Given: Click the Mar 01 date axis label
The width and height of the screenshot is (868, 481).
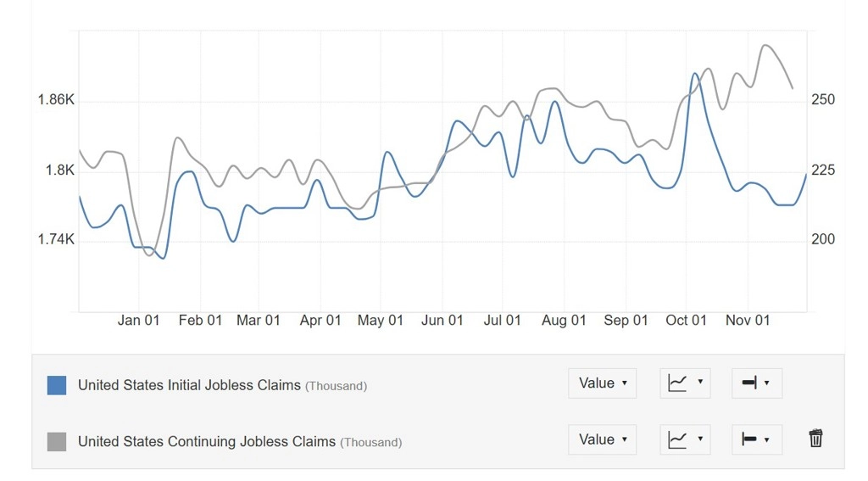Looking at the screenshot, I should 258,321.
